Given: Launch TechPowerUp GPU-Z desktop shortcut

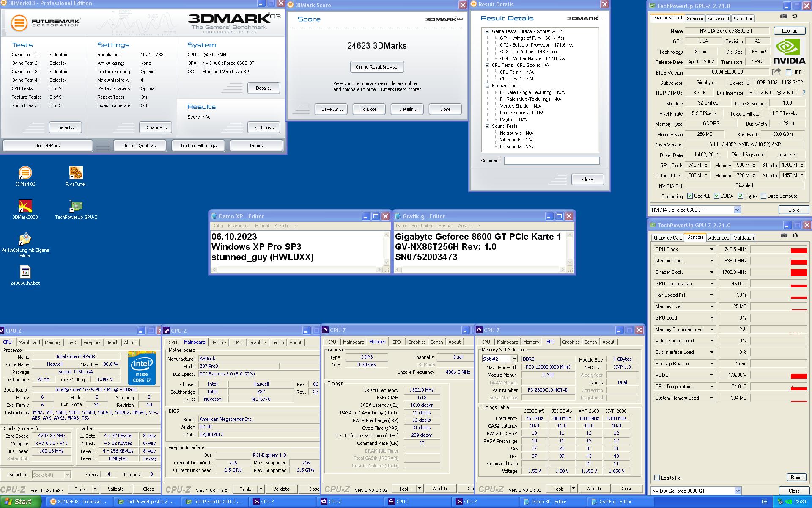Looking at the screenshot, I should tap(76, 209).
